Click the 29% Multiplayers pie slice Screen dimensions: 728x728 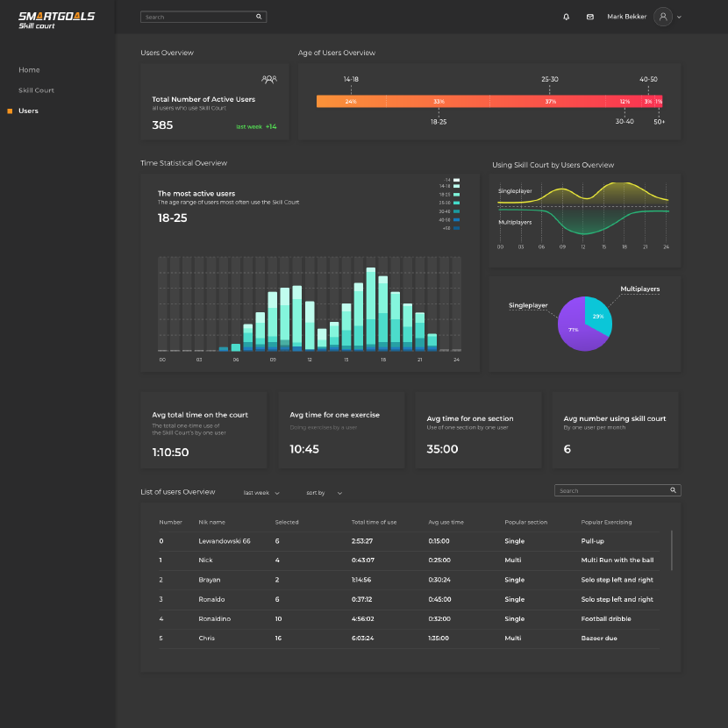[598, 315]
